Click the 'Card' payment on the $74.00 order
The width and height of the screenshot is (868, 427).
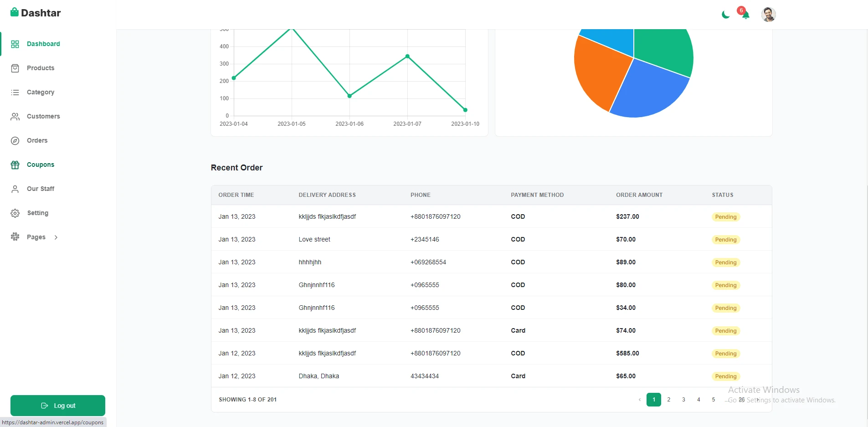518,330
